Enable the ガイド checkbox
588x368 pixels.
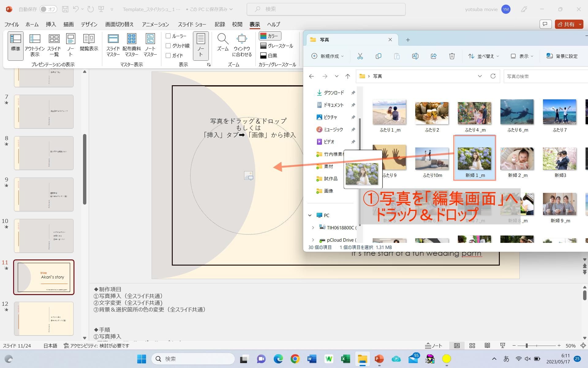(x=168, y=56)
